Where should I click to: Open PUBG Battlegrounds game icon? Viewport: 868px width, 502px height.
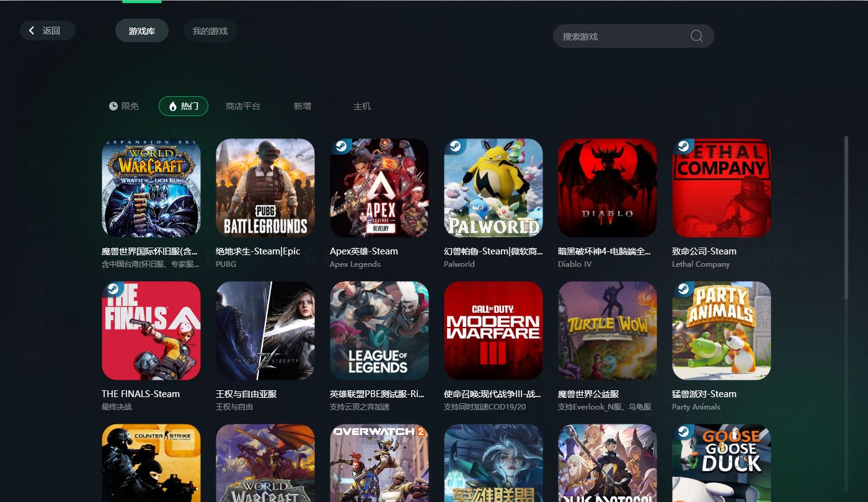pyautogui.click(x=265, y=188)
